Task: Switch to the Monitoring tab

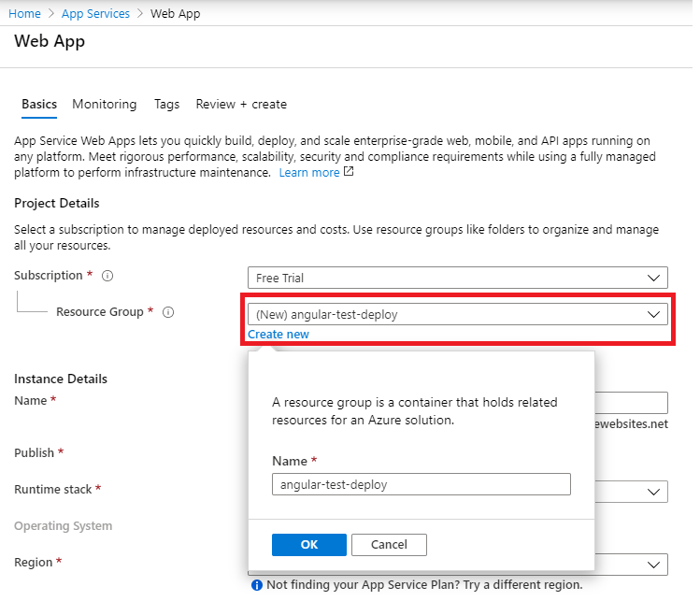Action: click(105, 105)
